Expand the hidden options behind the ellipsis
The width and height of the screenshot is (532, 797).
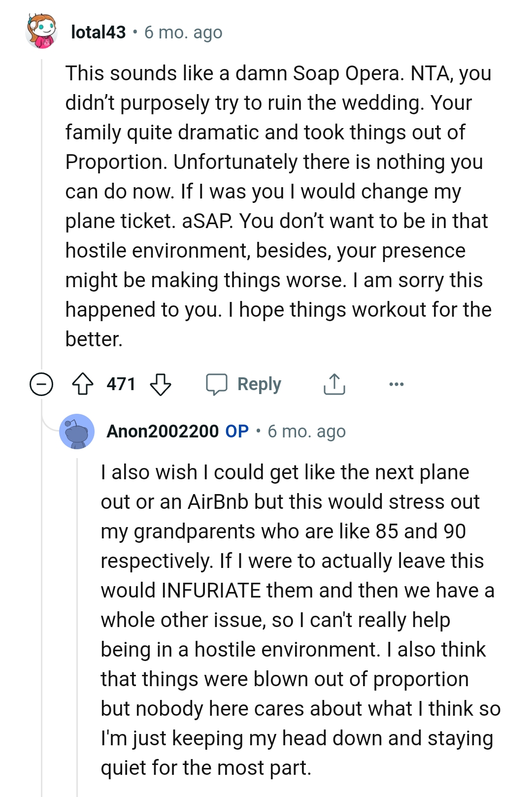coord(398,384)
